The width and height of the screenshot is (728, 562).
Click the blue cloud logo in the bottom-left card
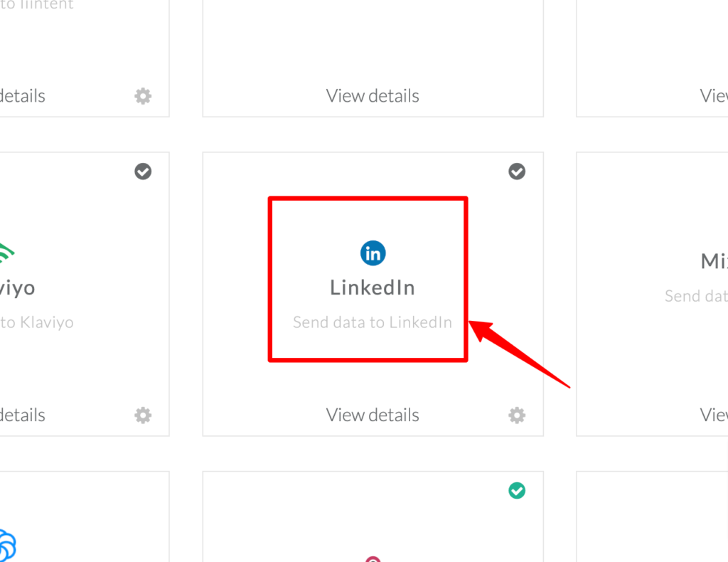7,545
